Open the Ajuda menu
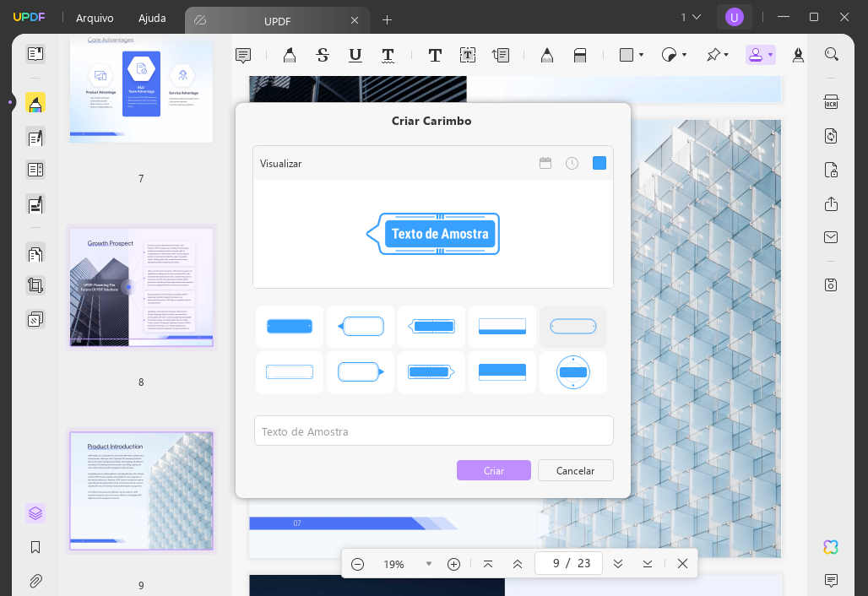This screenshot has height=596, width=868. point(152,19)
